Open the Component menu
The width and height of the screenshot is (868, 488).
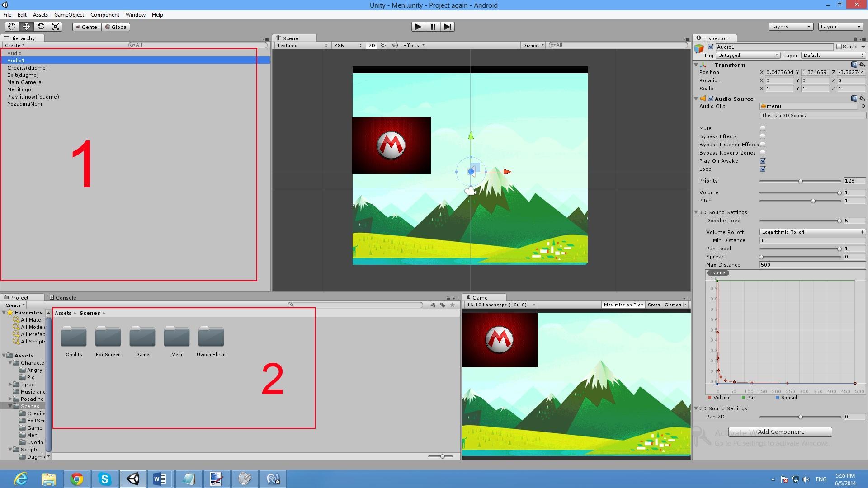[105, 15]
